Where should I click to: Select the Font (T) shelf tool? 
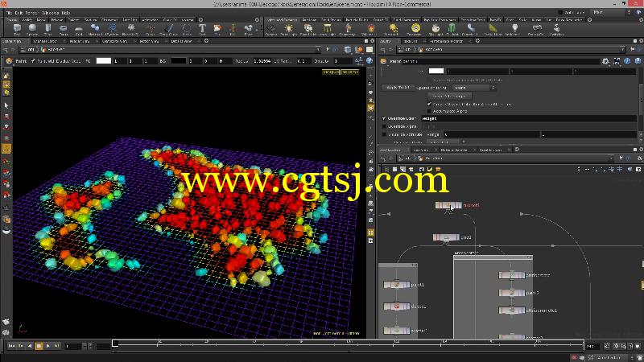coord(202,29)
